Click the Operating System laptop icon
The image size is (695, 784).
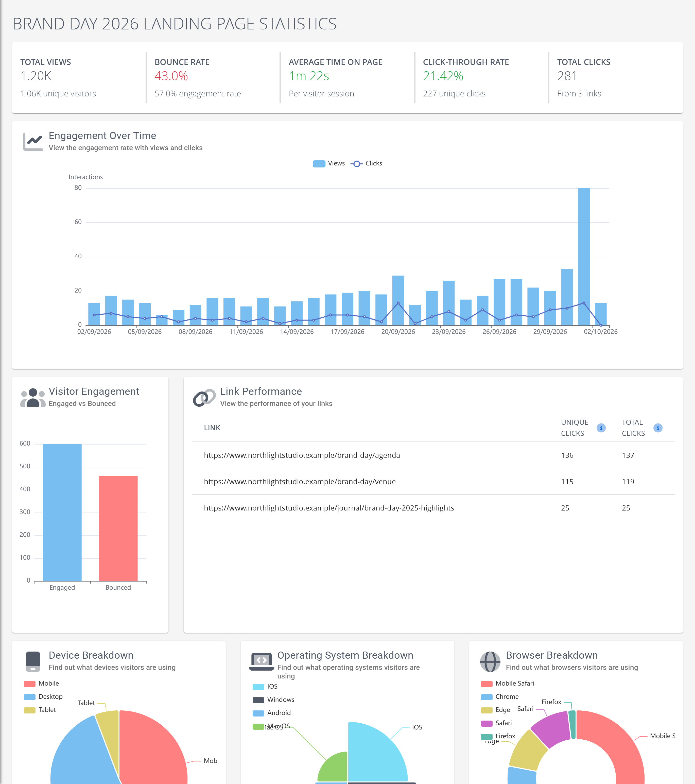click(x=261, y=662)
